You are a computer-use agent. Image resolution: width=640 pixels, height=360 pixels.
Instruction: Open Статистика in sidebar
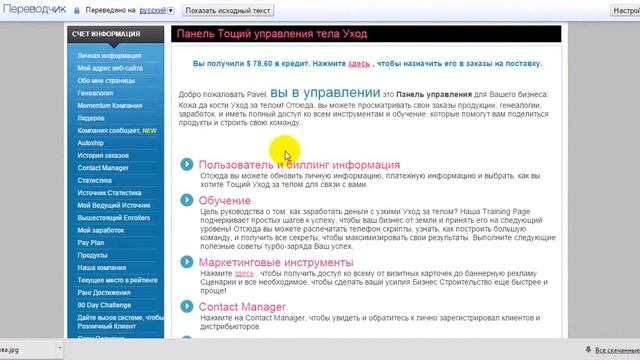(x=94, y=180)
